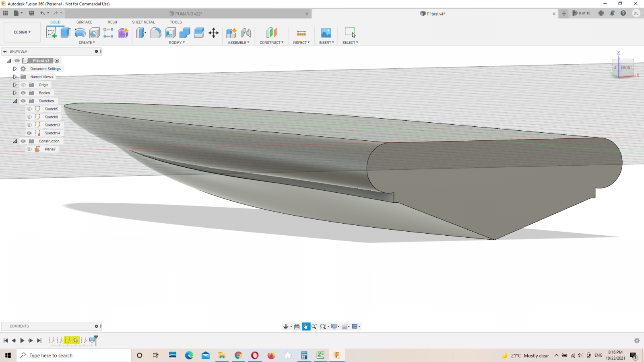The height and width of the screenshot is (362, 644).
Task: Select the Combine tool
Action: [x=185, y=33]
